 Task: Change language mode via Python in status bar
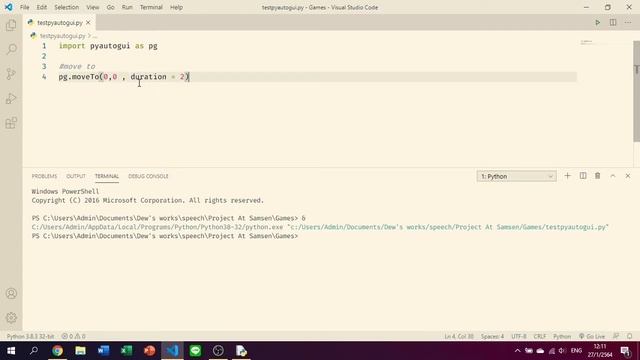(x=562, y=336)
